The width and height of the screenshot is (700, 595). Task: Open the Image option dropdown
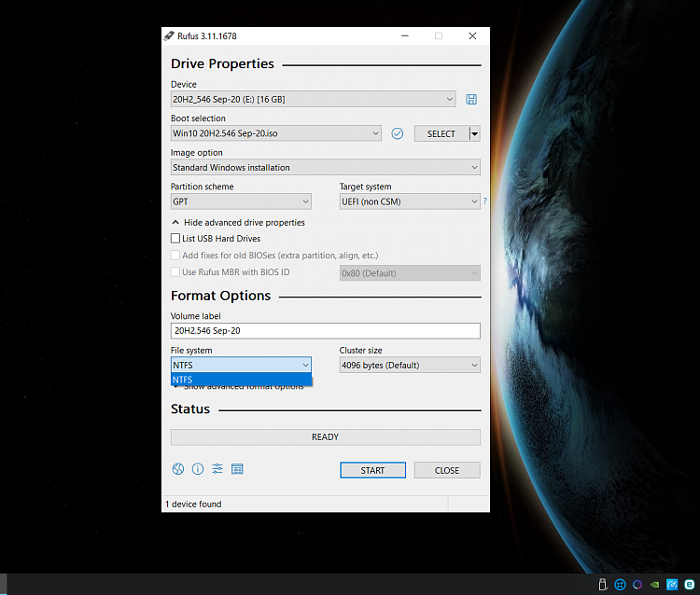326,167
